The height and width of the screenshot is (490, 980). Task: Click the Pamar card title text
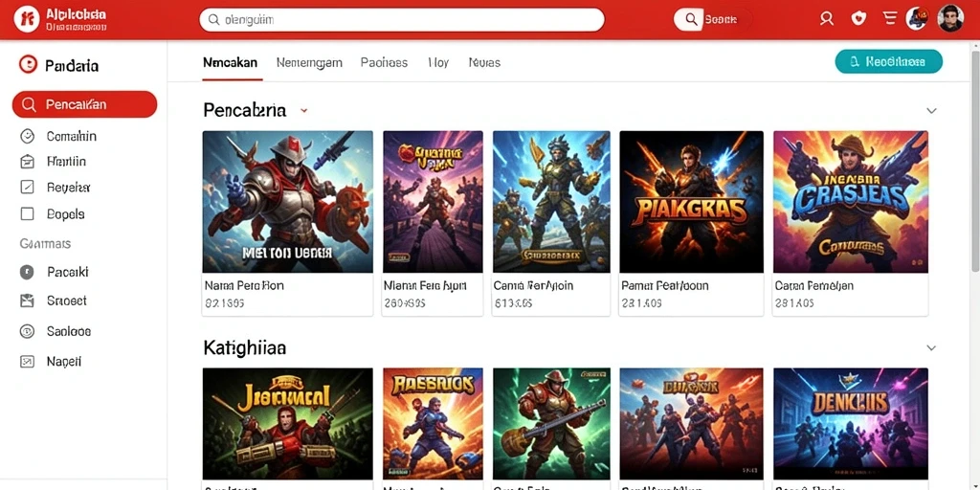coord(665,285)
